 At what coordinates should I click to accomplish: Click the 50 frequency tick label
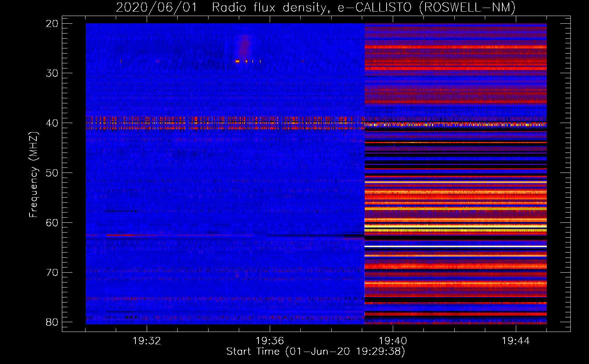(52, 173)
